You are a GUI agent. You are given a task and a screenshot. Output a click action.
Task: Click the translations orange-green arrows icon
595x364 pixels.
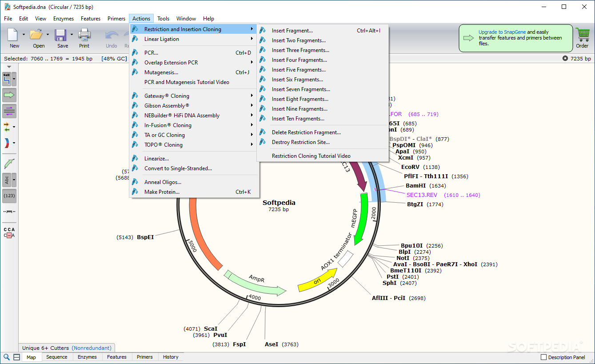pos(7,127)
